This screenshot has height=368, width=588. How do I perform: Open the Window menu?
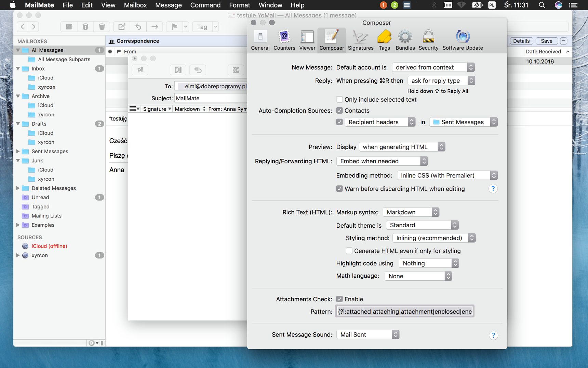(270, 5)
